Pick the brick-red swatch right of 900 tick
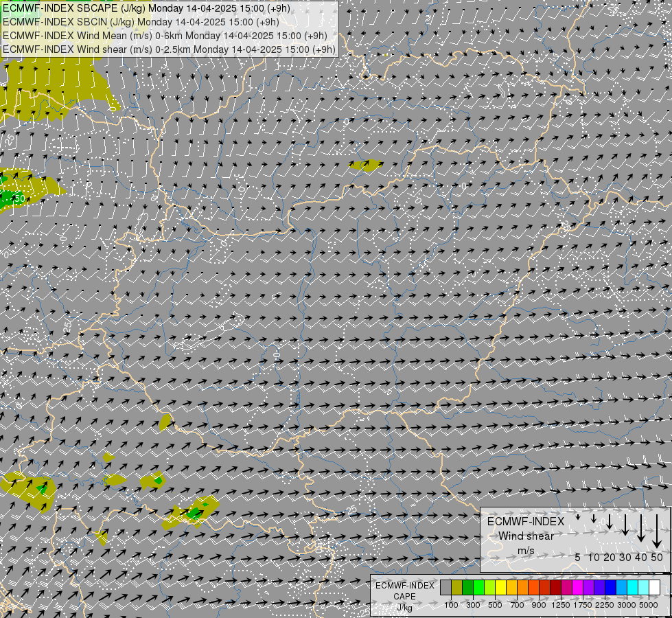The image size is (672, 618). [545, 588]
